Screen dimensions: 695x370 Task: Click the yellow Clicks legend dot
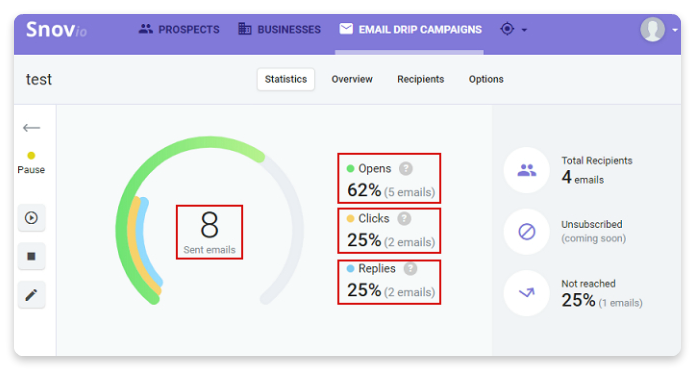pos(350,218)
